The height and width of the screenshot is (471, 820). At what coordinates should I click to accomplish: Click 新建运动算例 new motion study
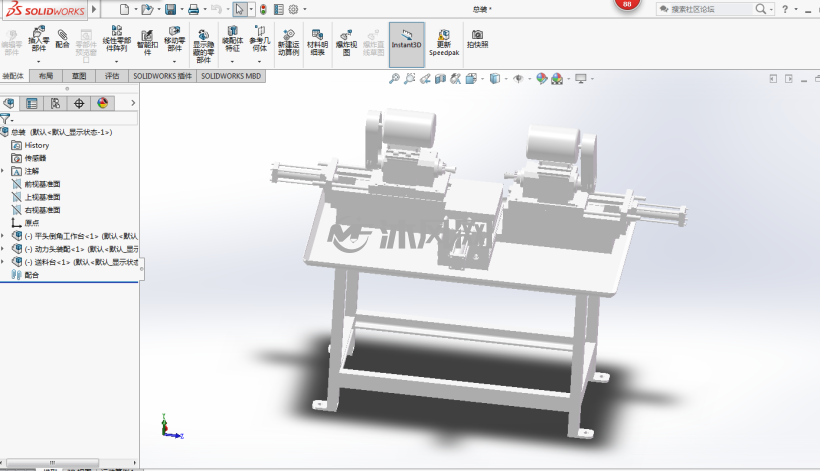coord(288,42)
